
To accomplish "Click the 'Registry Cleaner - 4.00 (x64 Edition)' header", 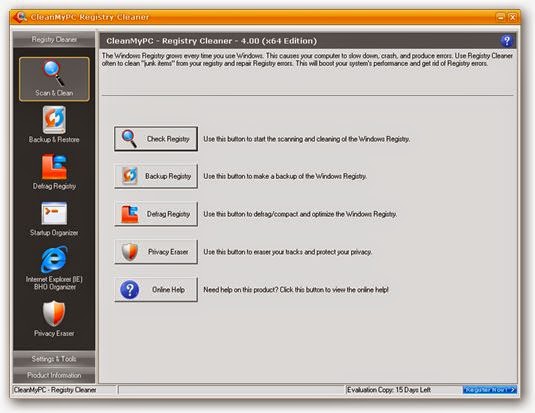I will click(212, 41).
